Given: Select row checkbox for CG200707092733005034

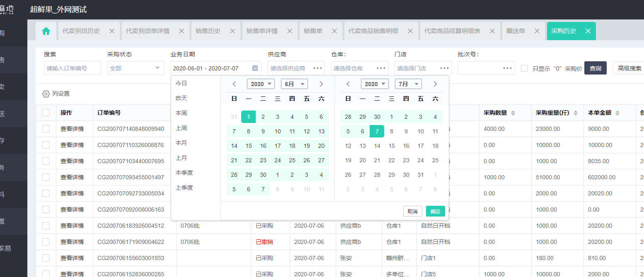Looking at the screenshot, I should pyautogui.click(x=46, y=193).
